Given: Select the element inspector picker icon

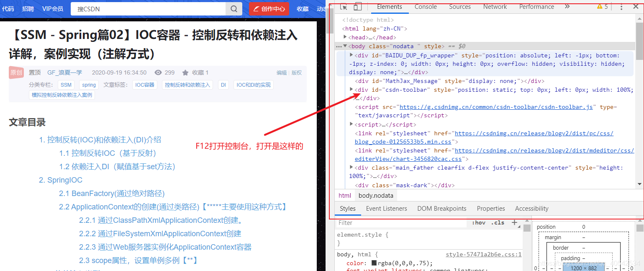Looking at the screenshot, I should pos(344,7).
